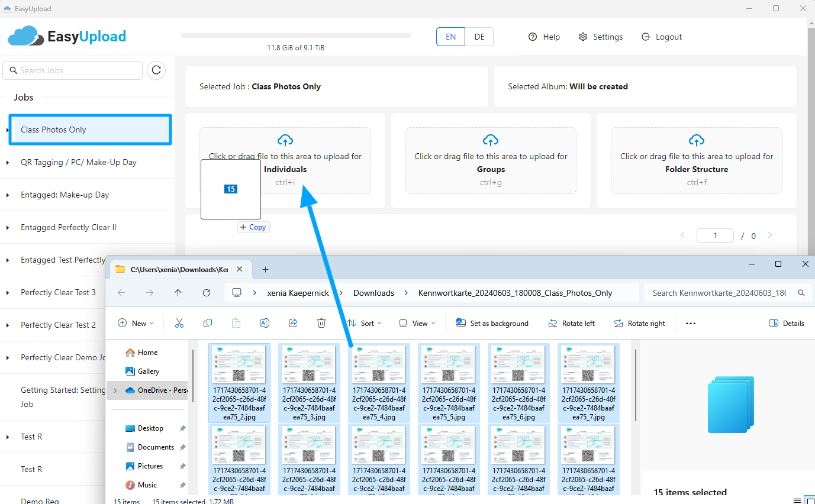Select thumbnail ea75_7.jpg
The image size is (815, 504).
pyautogui.click(x=588, y=383)
